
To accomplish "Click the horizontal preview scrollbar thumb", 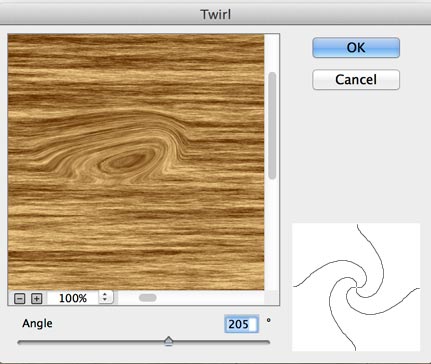I will click(148, 298).
